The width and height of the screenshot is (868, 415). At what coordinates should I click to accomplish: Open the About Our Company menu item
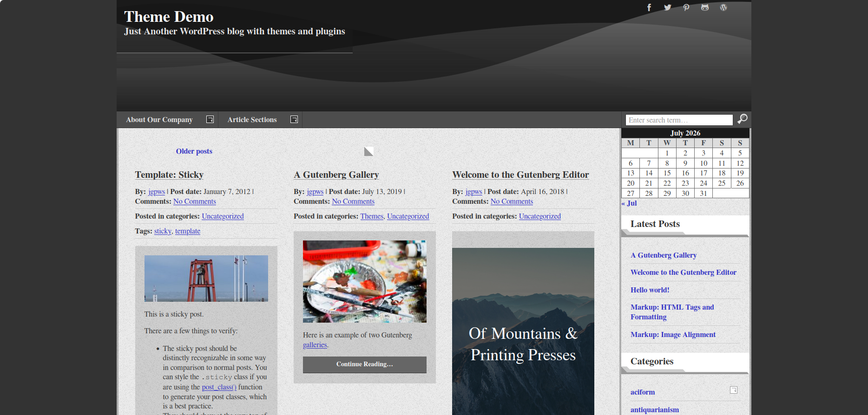point(159,120)
